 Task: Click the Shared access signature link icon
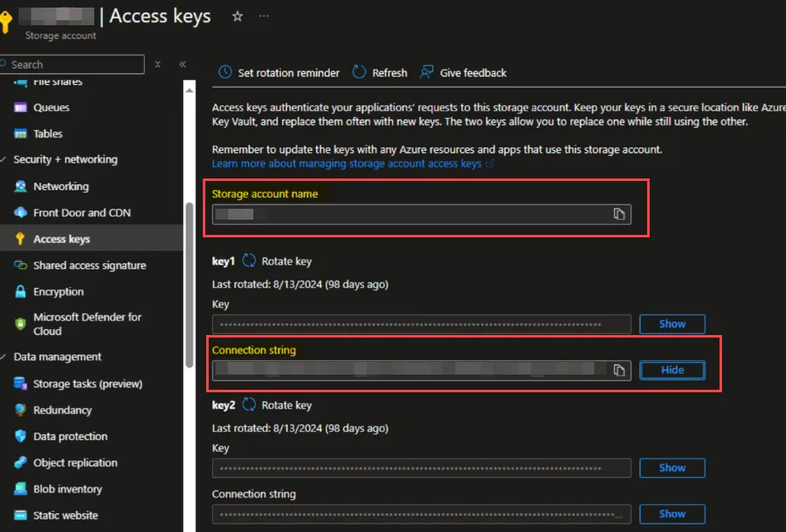pos(20,265)
